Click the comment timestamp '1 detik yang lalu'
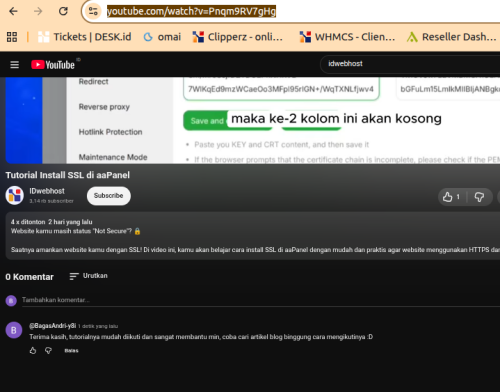 (98, 326)
